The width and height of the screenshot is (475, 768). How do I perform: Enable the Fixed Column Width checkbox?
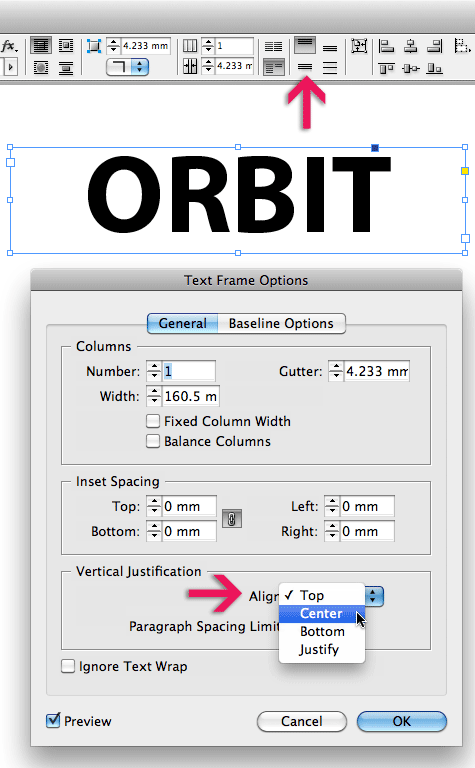click(x=153, y=421)
